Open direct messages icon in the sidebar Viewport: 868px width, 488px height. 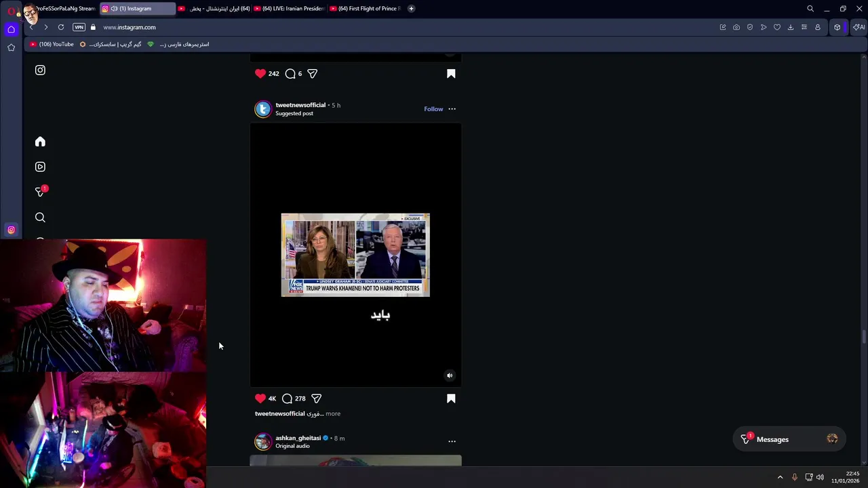40,192
